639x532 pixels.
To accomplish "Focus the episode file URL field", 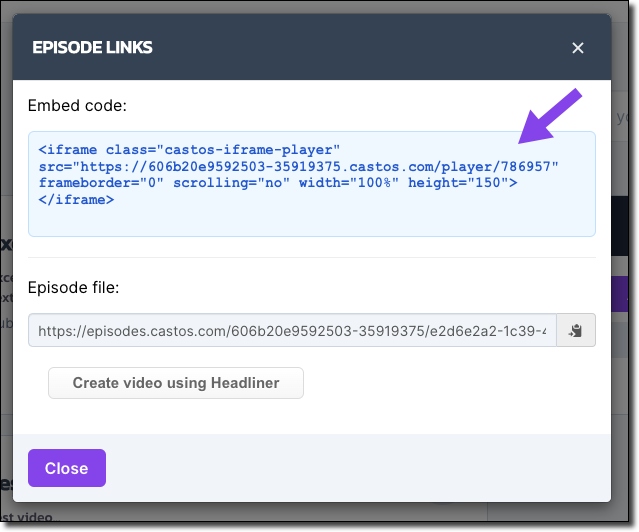I will 292,330.
